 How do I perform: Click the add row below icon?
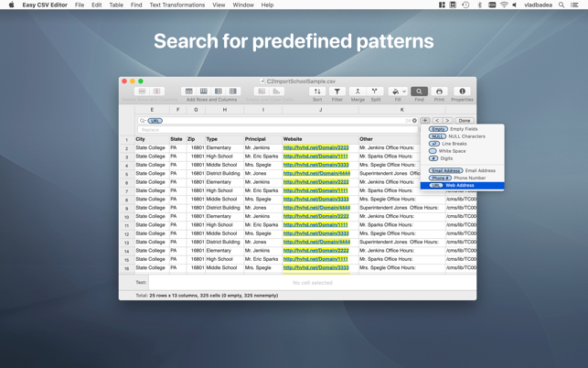[204, 92]
